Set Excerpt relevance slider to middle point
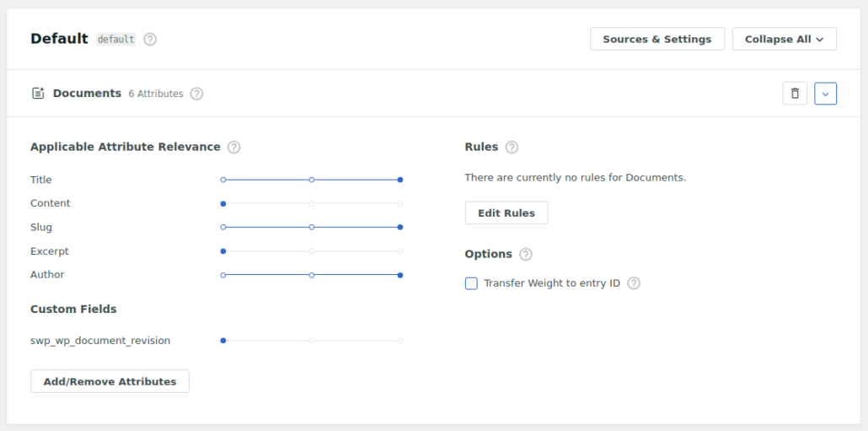The image size is (868, 431). point(312,251)
